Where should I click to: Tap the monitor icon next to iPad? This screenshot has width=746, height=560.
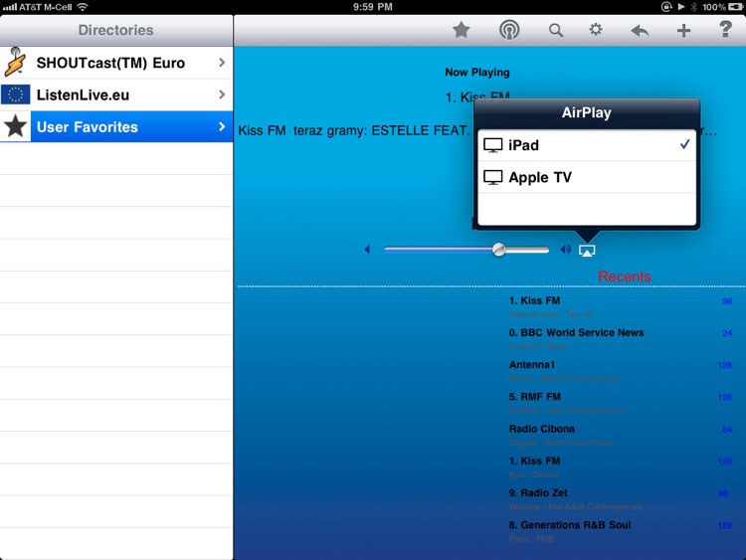click(x=493, y=145)
